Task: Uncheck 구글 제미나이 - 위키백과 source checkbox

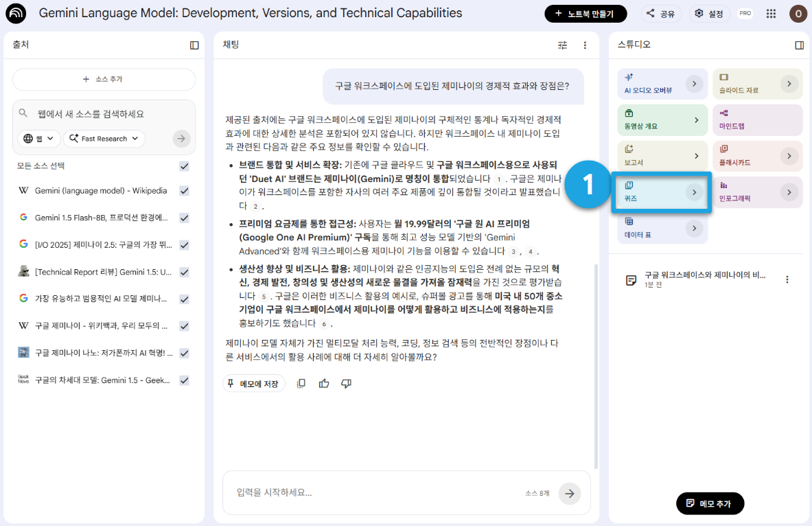Action: click(185, 326)
